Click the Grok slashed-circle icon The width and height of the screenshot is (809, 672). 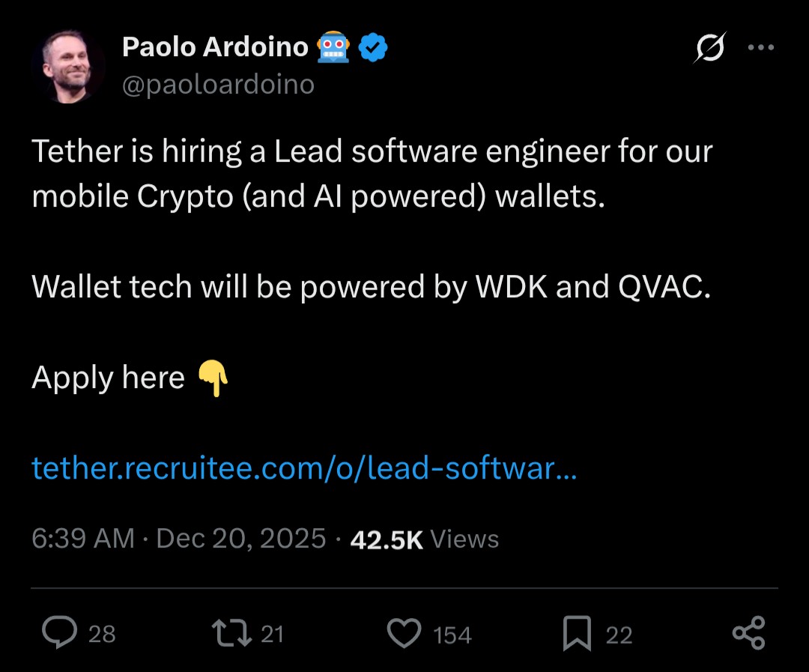(709, 49)
